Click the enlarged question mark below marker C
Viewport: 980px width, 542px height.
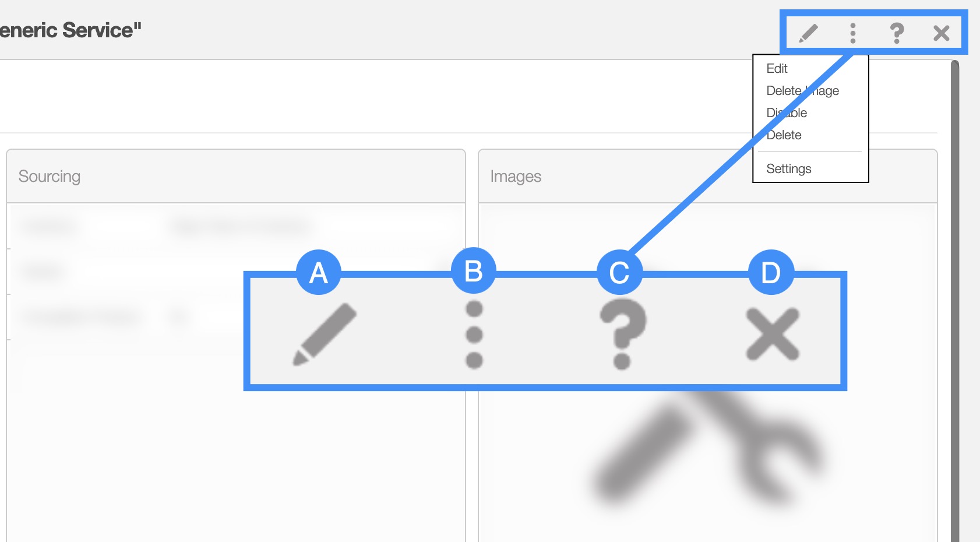click(622, 335)
